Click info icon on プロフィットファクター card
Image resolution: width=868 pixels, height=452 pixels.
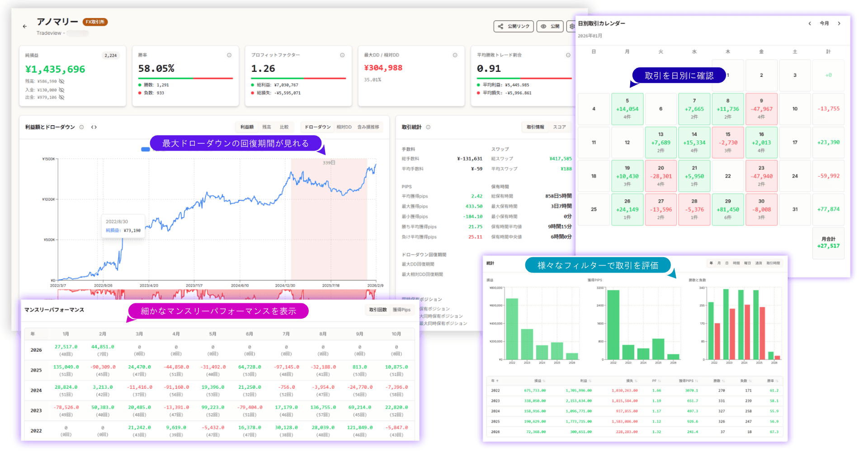coord(342,55)
